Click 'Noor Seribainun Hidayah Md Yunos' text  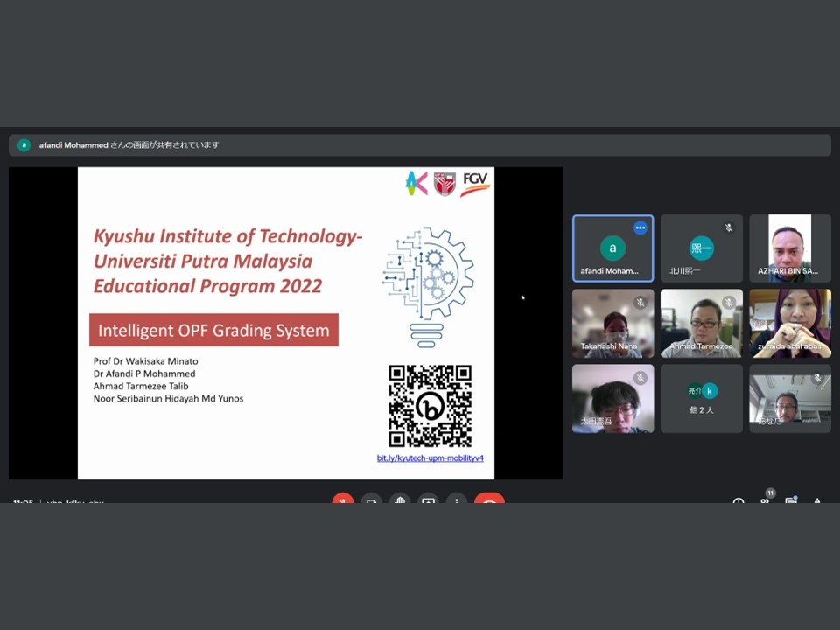pos(168,399)
